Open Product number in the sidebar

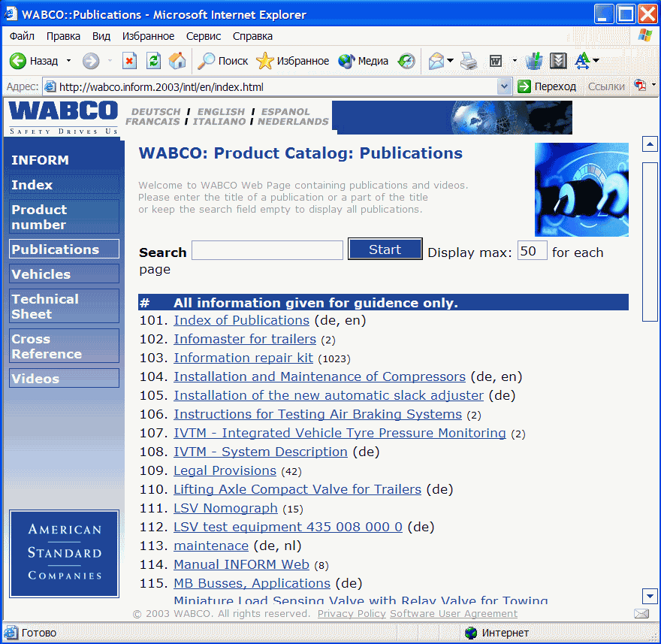[x=64, y=216]
